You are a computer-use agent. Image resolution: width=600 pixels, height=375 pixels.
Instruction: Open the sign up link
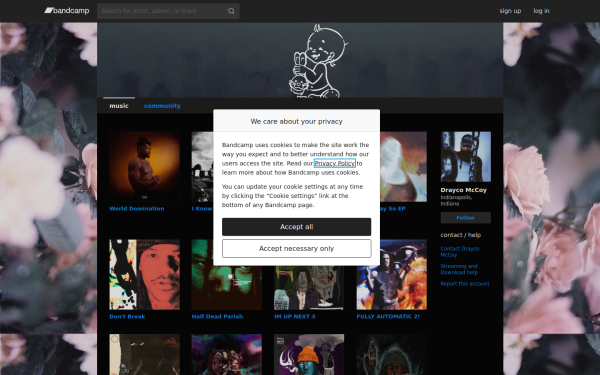pos(510,11)
